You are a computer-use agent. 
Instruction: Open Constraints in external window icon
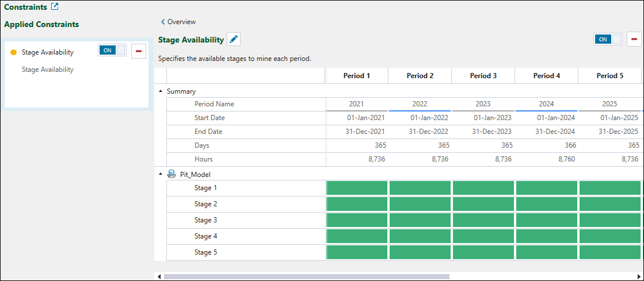55,7
